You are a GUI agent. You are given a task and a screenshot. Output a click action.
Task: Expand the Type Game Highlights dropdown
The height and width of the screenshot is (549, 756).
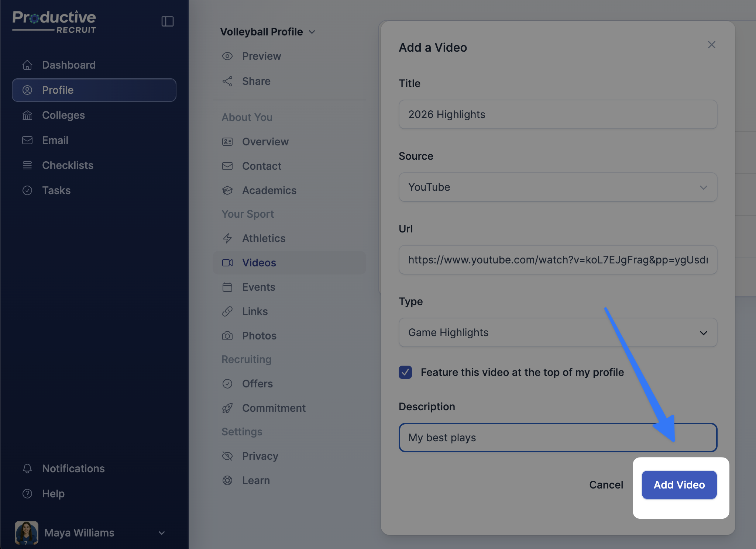click(557, 332)
